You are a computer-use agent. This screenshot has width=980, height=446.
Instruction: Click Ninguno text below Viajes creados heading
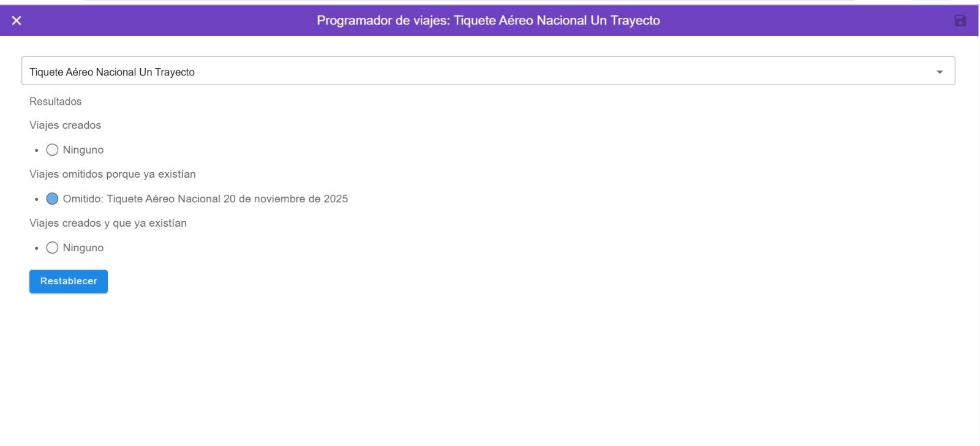click(x=83, y=150)
